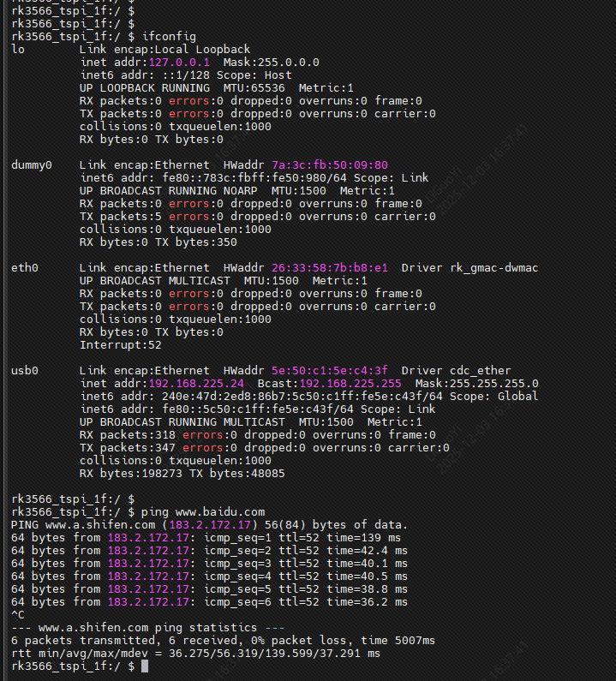
Task: Click the eth0 interface name
Action: pos(25,268)
